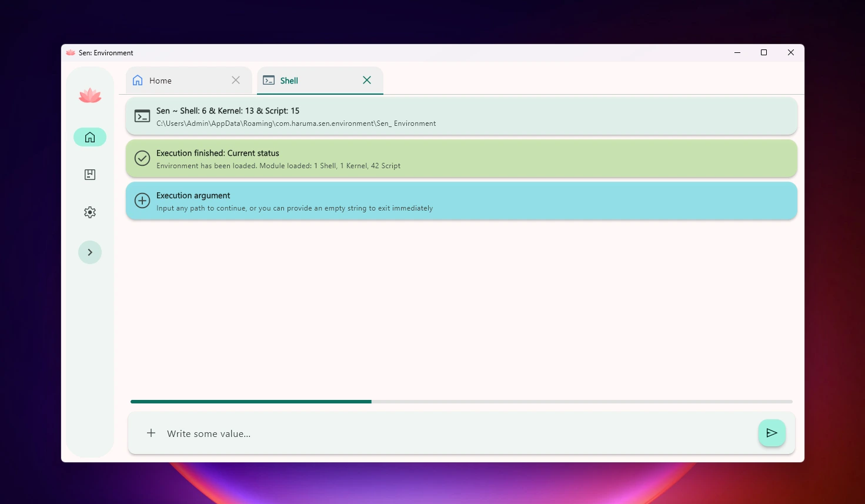Select the Environment path text under Sen Shell

pos(296,124)
